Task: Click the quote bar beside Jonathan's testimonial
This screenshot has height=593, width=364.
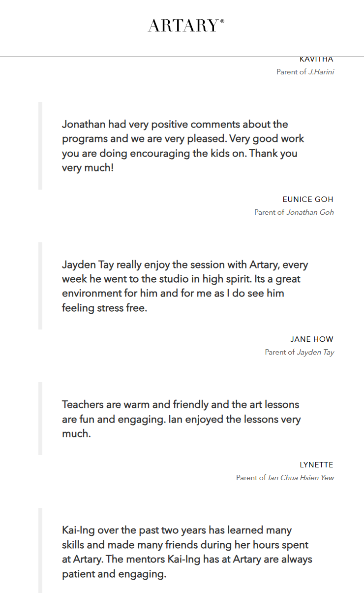Action: coord(40,146)
